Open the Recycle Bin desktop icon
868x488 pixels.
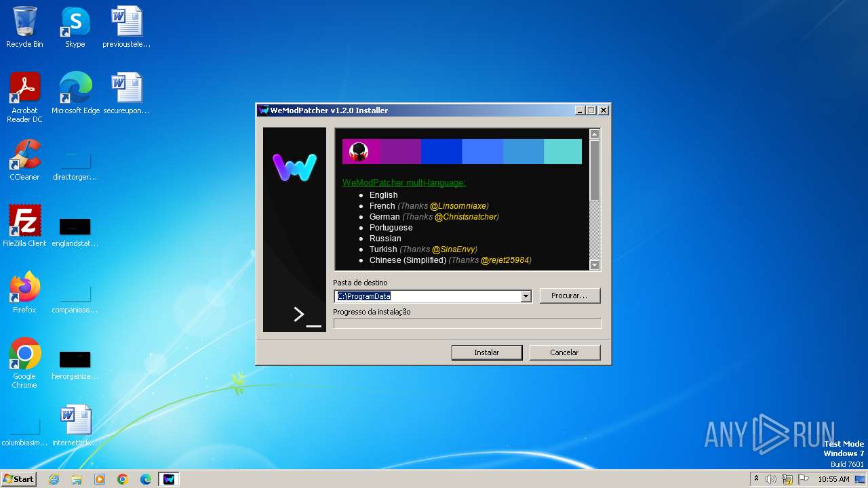(x=24, y=27)
